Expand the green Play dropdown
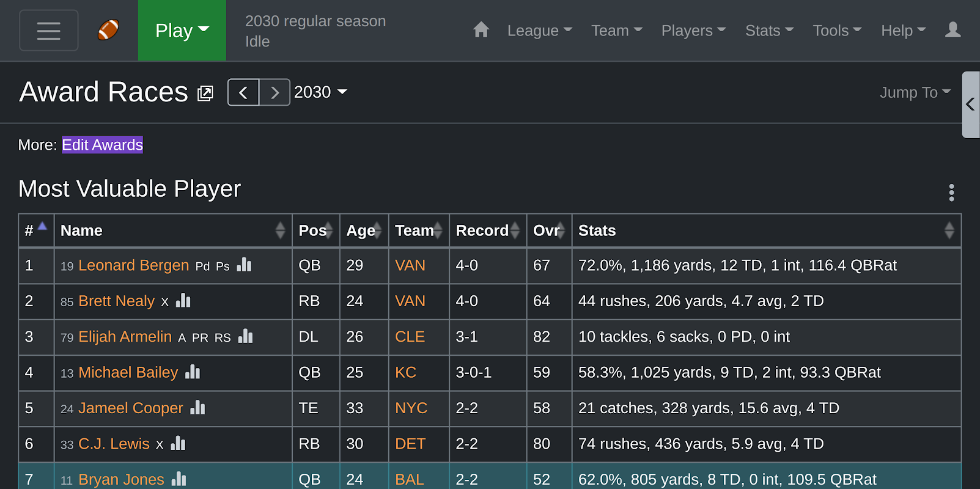This screenshot has height=489, width=980. tap(182, 31)
